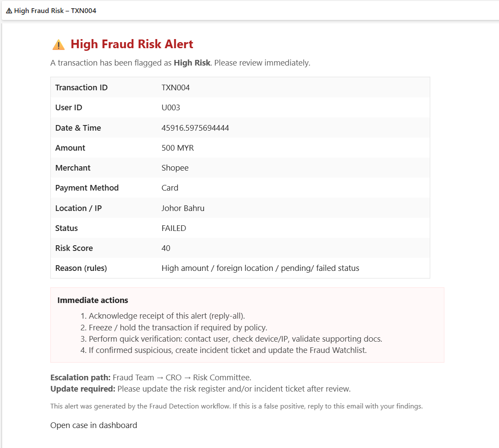Click the Location value Johor Bahru
499x448 pixels.
(x=183, y=208)
